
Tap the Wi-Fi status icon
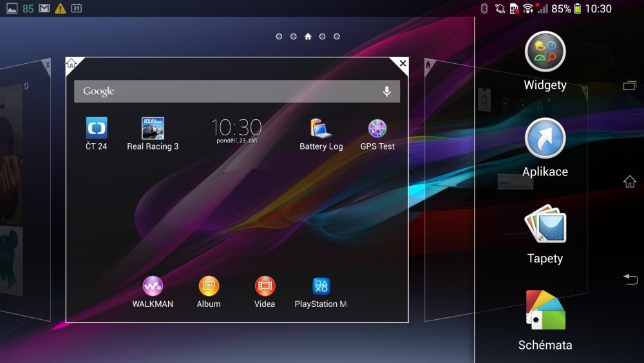pyautogui.click(x=528, y=8)
